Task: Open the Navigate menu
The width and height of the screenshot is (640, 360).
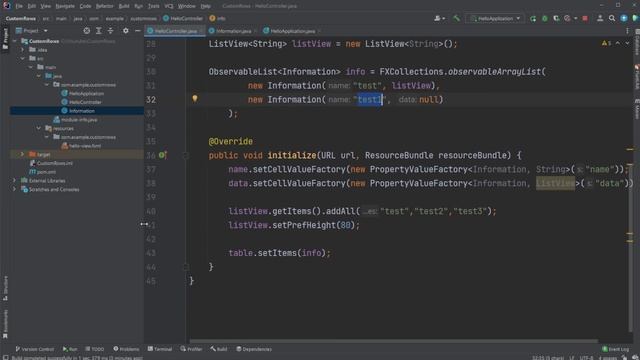Action: tap(65, 6)
